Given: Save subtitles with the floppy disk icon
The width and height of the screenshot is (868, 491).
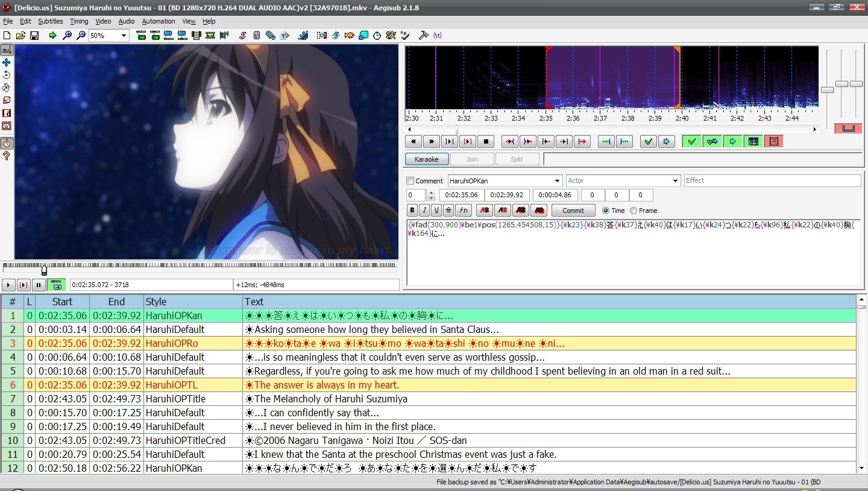Looking at the screenshot, I should [x=34, y=36].
